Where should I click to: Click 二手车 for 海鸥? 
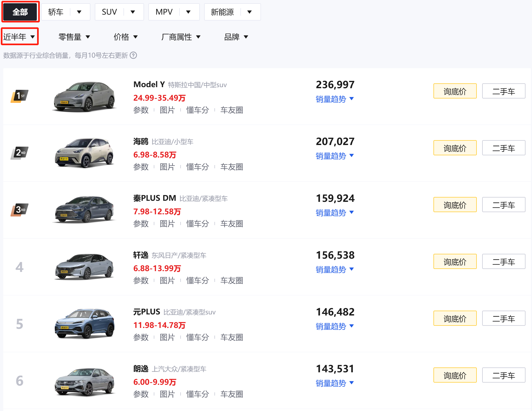coord(504,148)
